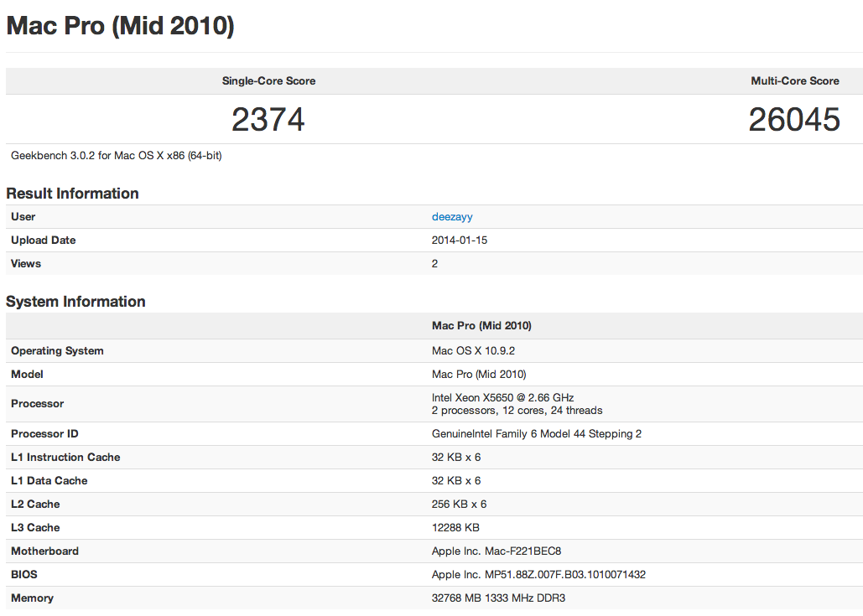Select upload date 2014-01-15
Image resolution: width=863 pixels, height=616 pixels.
point(459,241)
